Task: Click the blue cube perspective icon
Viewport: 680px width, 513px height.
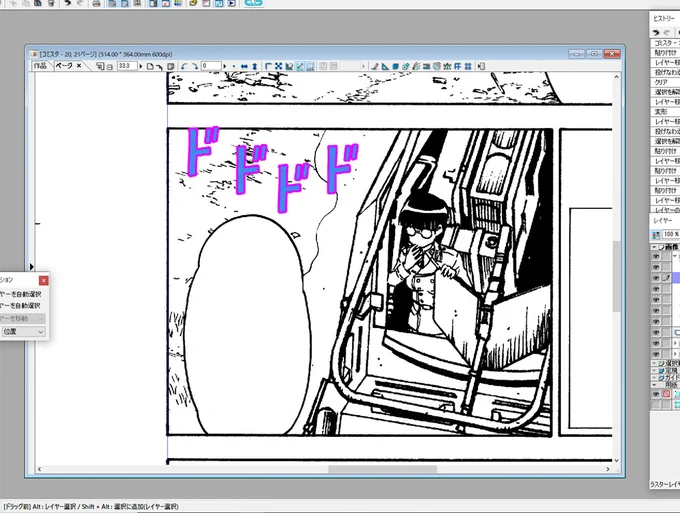Action: point(395,66)
